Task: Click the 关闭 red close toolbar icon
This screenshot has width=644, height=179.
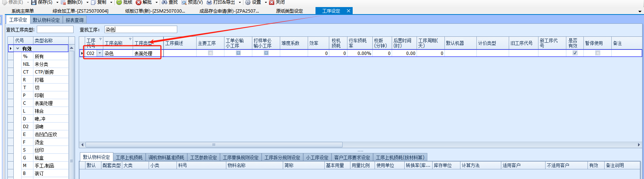Action: [272, 2]
